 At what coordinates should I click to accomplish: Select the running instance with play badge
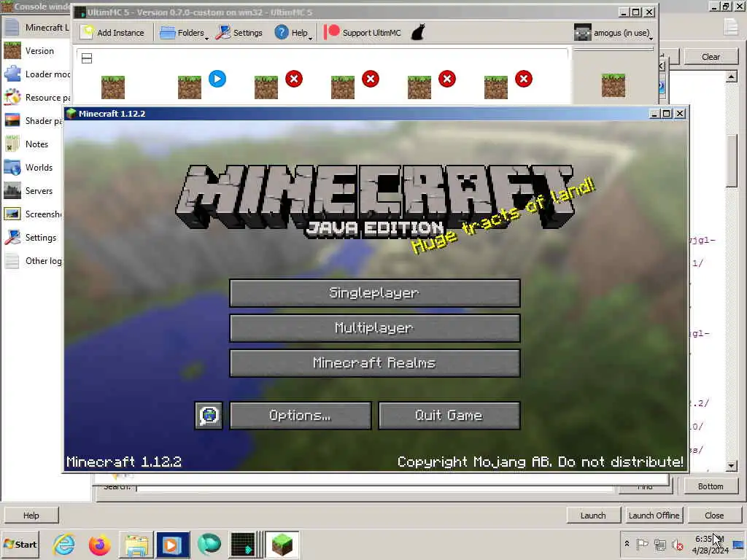click(x=190, y=87)
